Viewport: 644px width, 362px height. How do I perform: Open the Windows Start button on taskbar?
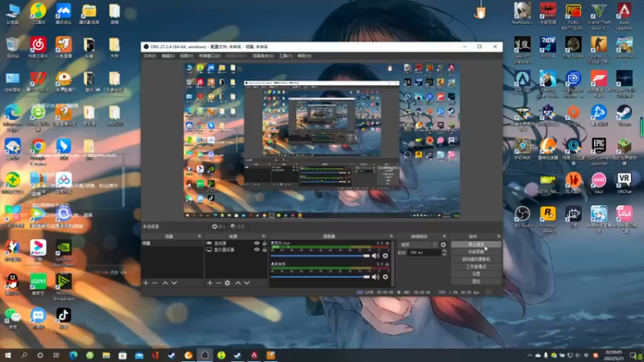8,356
